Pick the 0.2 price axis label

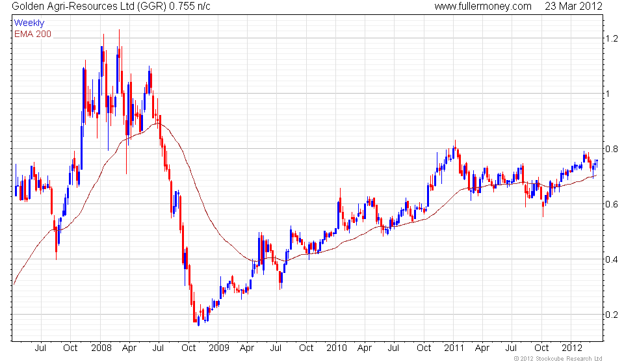pyautogui.click(x=612, y=315)
